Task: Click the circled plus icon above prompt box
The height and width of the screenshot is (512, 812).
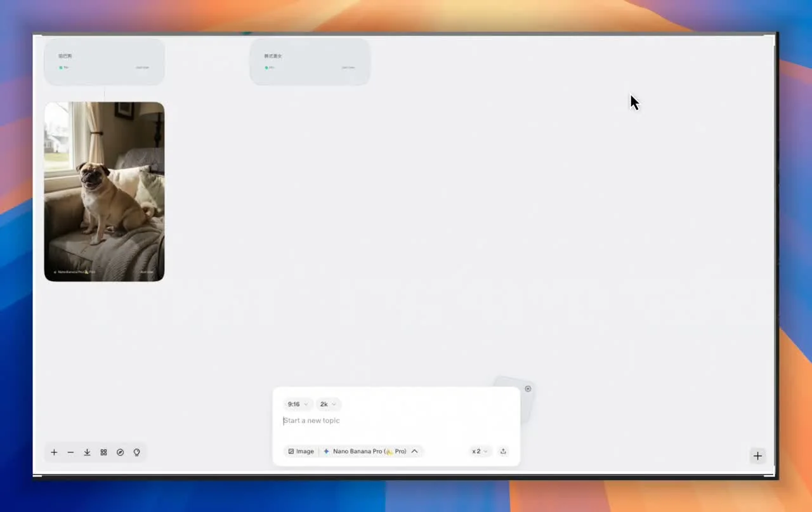Action: pos(528,388)
